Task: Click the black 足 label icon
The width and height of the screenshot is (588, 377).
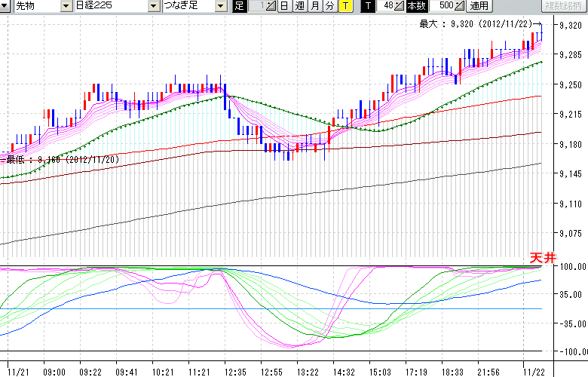Action: (239, 6)
